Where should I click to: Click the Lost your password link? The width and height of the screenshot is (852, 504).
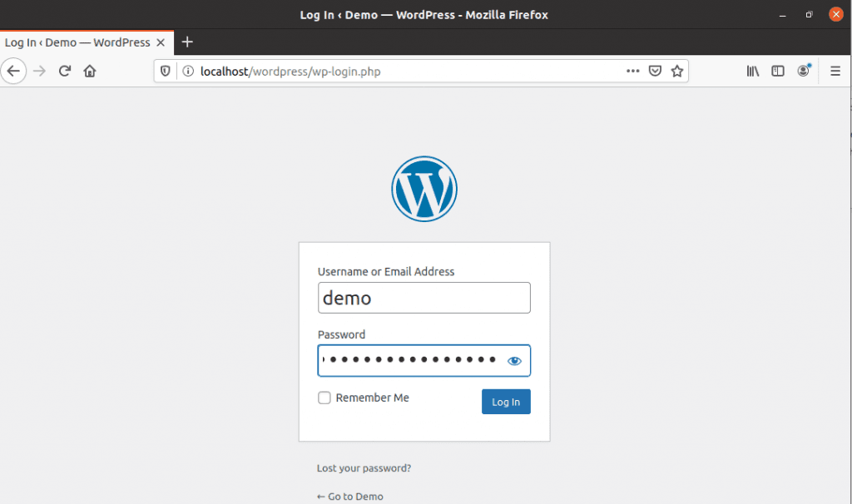coord(364,468)
